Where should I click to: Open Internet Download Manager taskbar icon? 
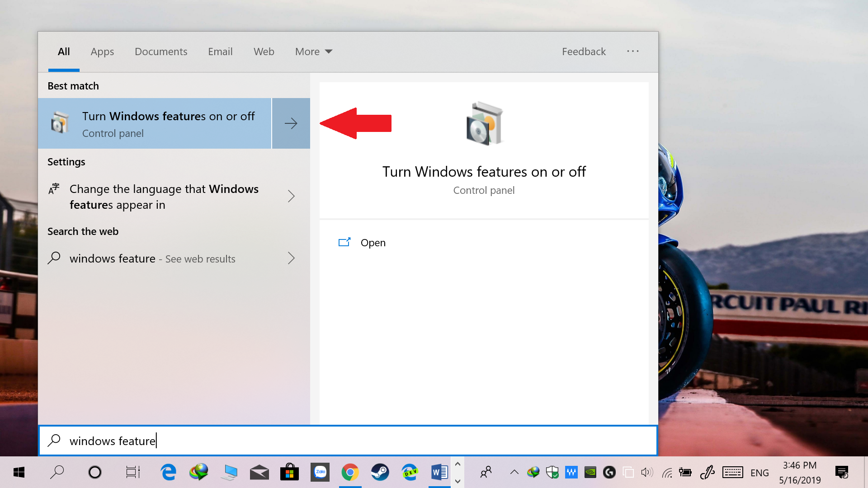(199, 473)
